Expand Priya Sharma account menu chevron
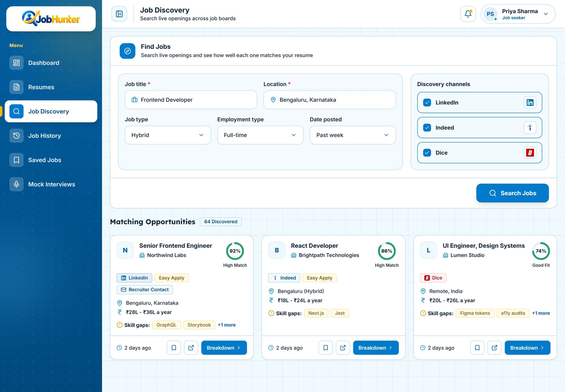This screenshot has height=392, width=565. pos(546,14)
